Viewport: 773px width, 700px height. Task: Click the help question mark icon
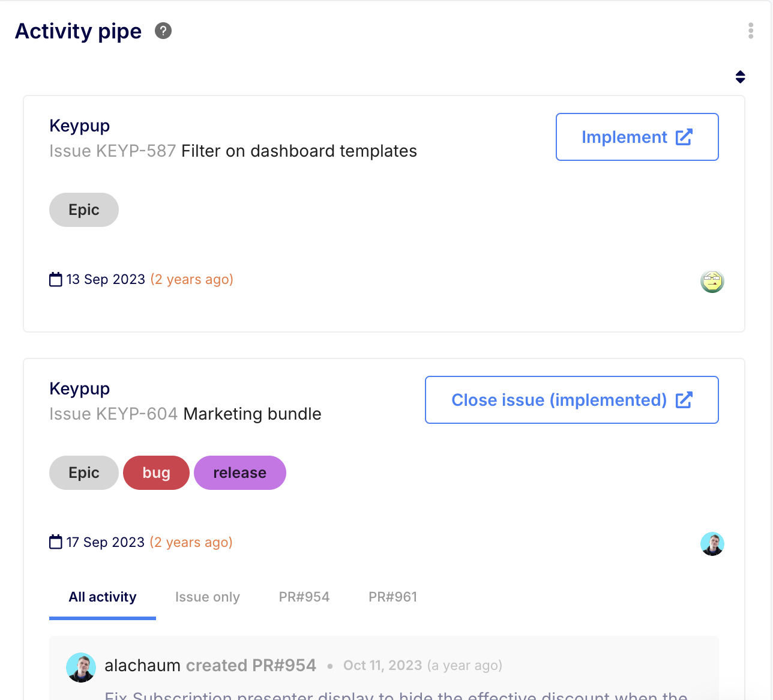click(163, 31)
